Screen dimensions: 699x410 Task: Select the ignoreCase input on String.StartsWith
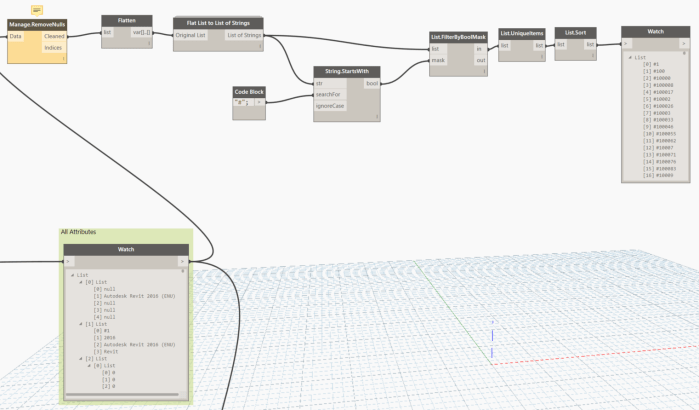click(328, 106)
